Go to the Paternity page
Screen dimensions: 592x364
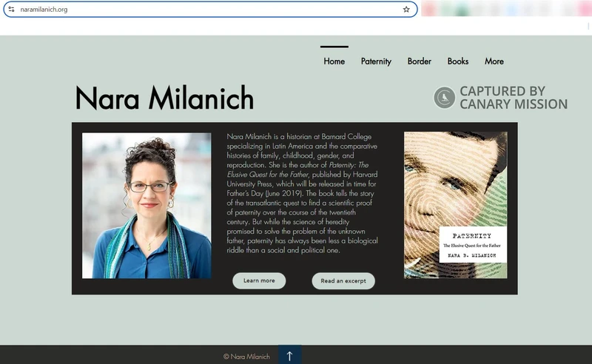tap(376, 61)
